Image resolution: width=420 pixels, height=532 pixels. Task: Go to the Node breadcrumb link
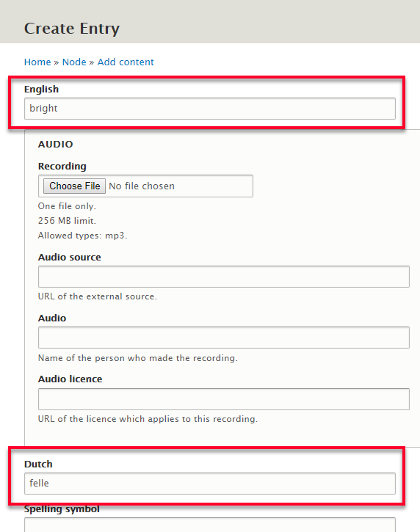(74, 62)
